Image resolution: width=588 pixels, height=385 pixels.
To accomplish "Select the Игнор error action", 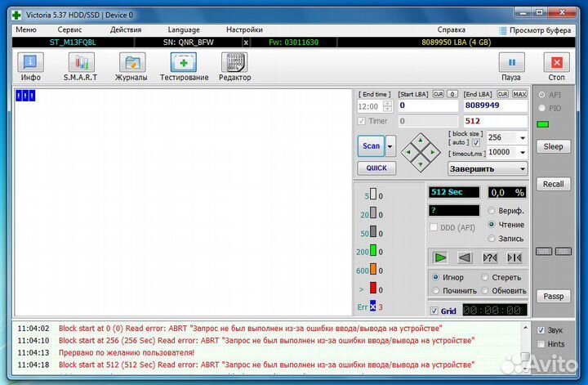I will pos(435,277).
